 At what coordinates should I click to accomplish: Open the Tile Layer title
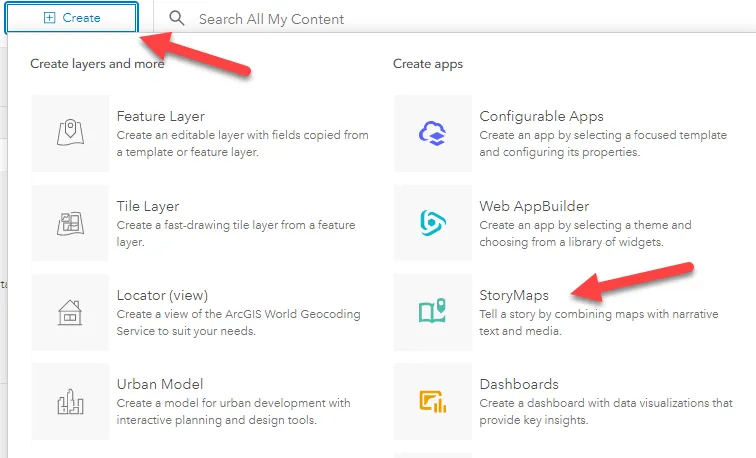click(148, 206)
